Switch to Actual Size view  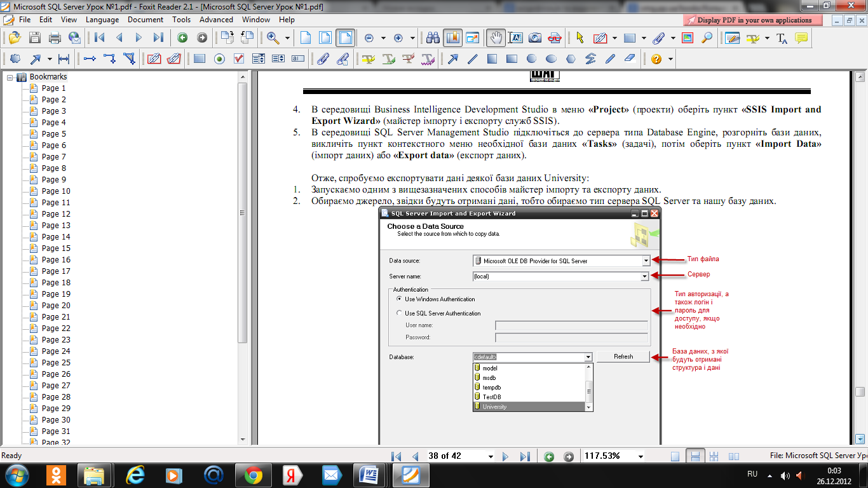click(306, 37)
